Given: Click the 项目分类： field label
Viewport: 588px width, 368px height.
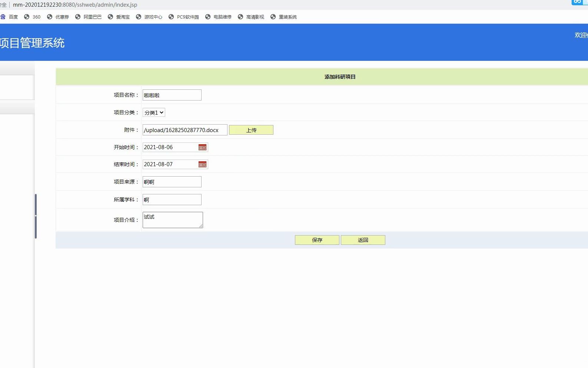Looking at the screenshot, I should (x=126, y=112).
